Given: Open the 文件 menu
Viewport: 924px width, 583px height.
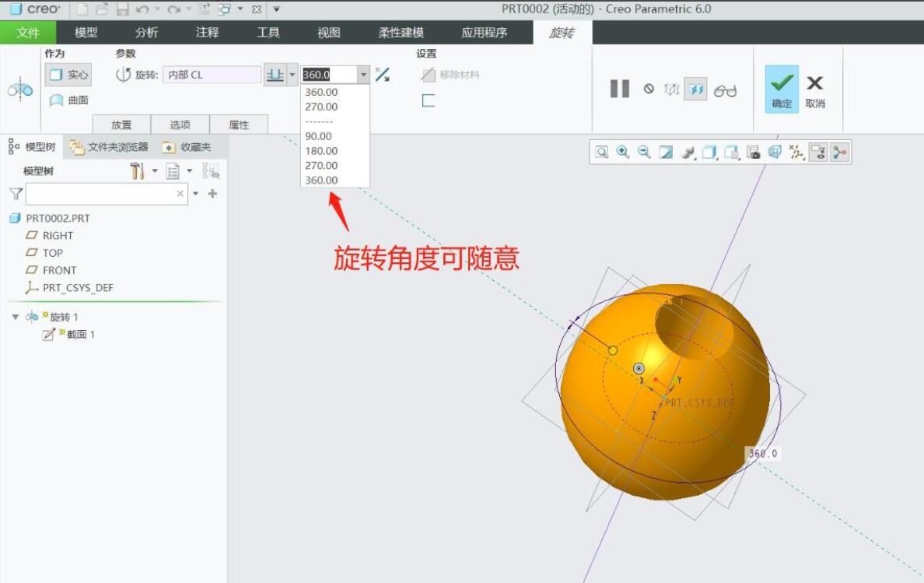Looking at the screenshot, I should point(28,33).
